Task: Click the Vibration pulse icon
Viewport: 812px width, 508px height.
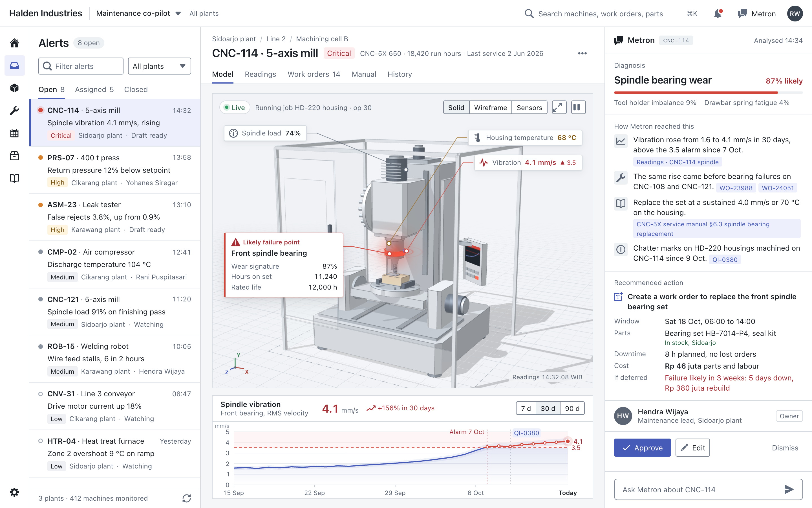Action: coord(484,163)
